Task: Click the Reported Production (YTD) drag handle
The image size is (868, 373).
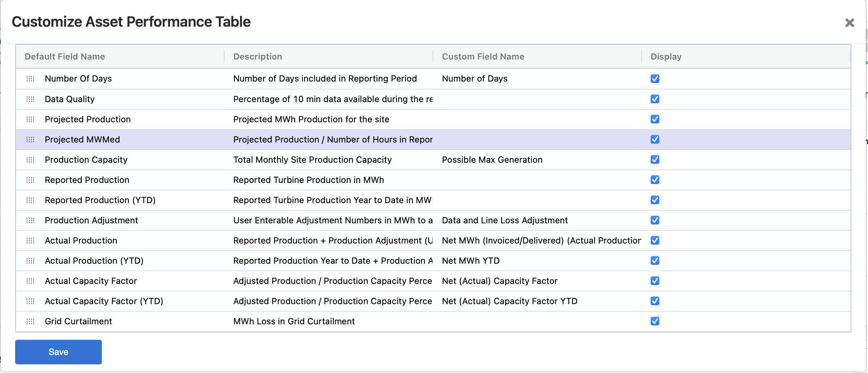Action: pos(30,200)
